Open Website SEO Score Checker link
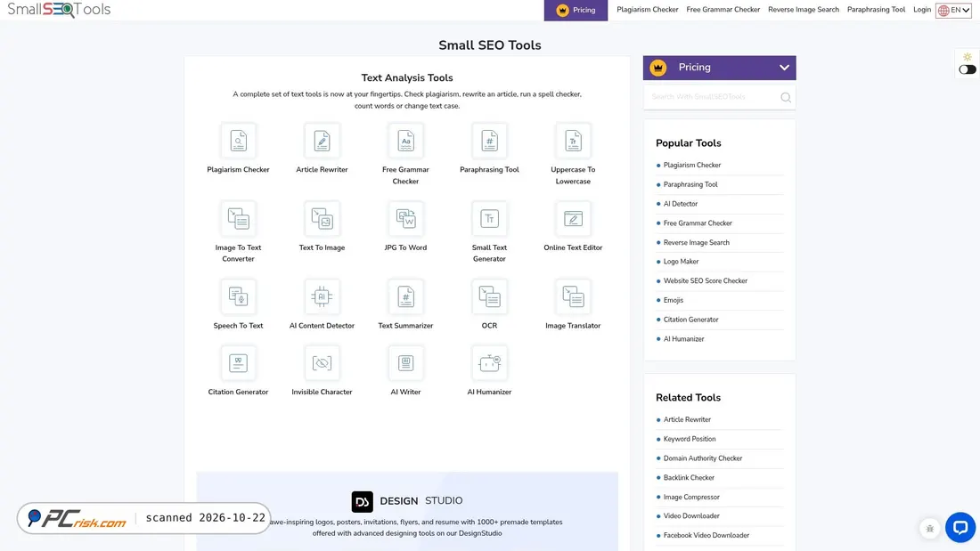The height and width of the screenshot is (551, 980). tap(706, 280)
